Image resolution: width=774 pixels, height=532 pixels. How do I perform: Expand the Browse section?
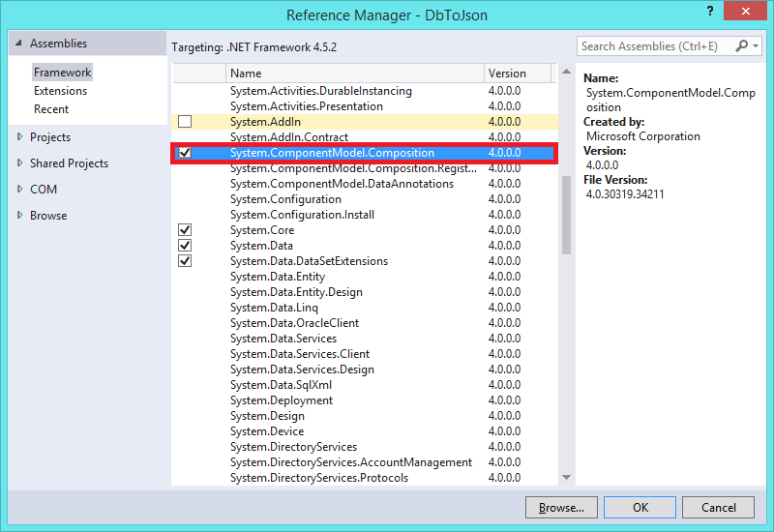(x=19, y=216)
